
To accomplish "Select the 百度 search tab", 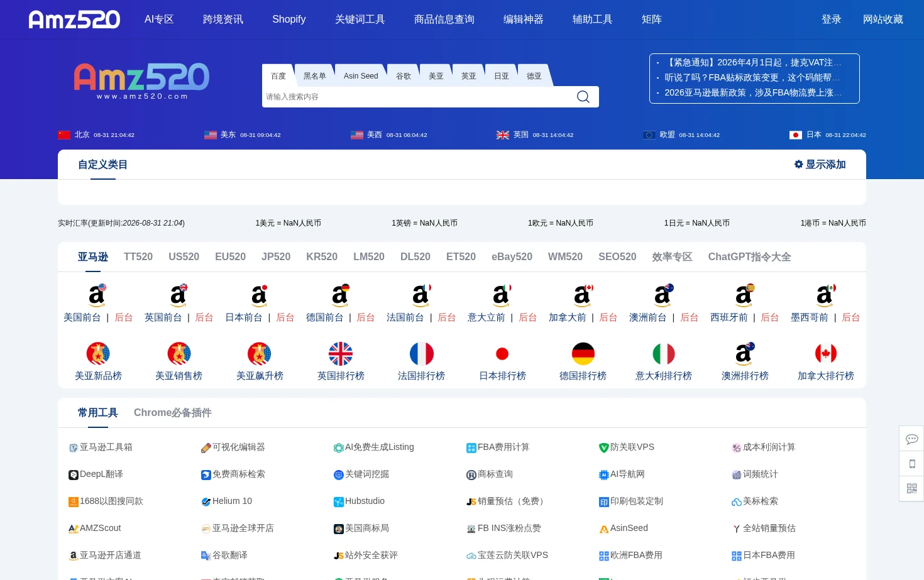I will 278,75.
